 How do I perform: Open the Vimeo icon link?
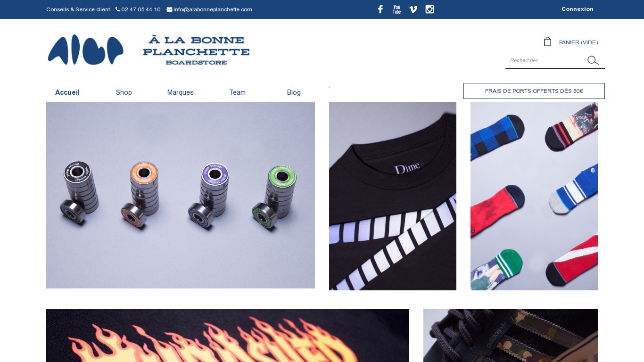(x=413, y=9)
